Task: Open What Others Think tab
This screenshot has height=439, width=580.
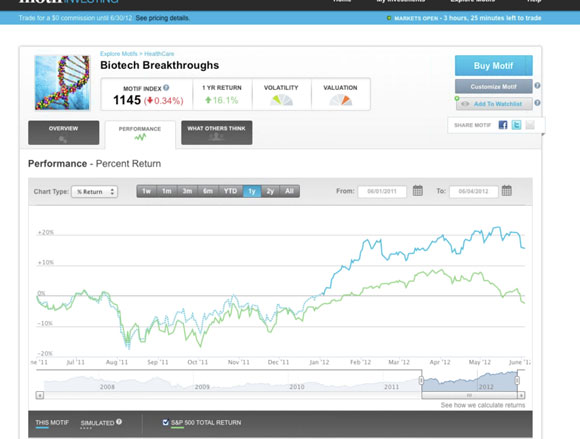Action: tap(217, 132)
